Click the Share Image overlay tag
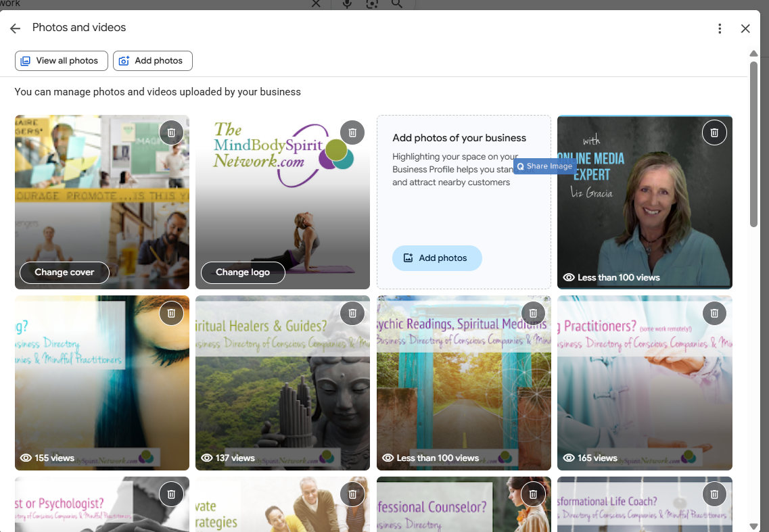This screenshot has width=769, height=532. click(x=545, y=166)
